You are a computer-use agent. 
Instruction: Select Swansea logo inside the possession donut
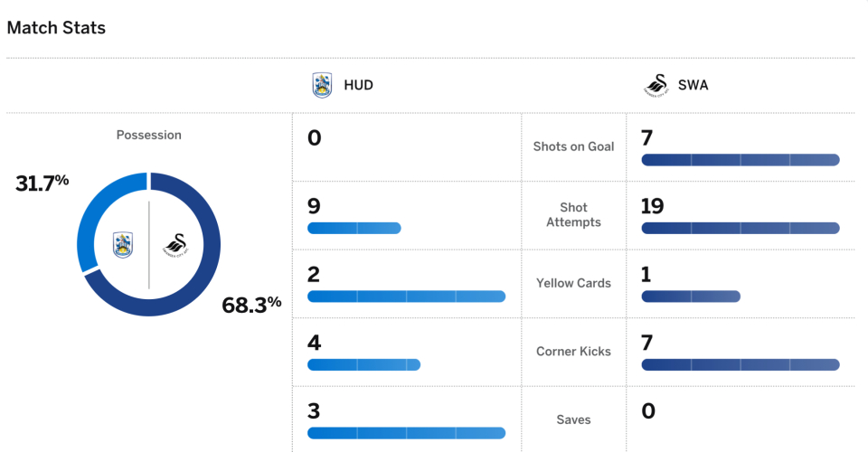point(175,244)
